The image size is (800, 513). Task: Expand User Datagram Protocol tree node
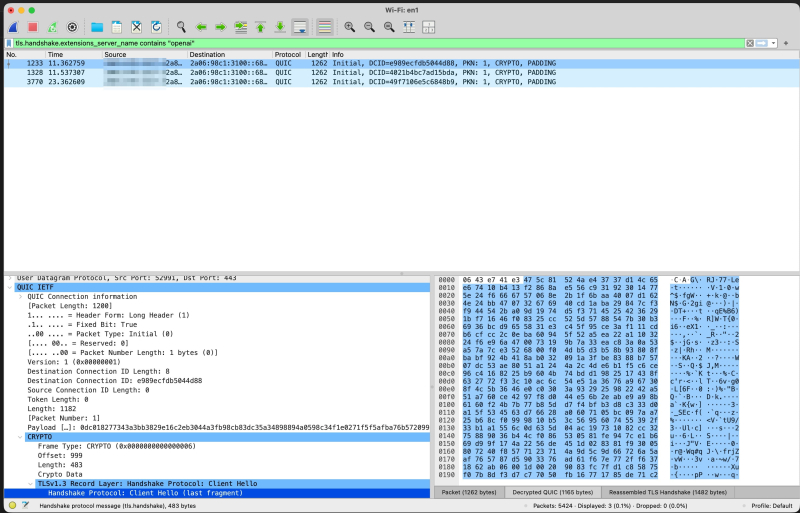click(x=10, y=278)
